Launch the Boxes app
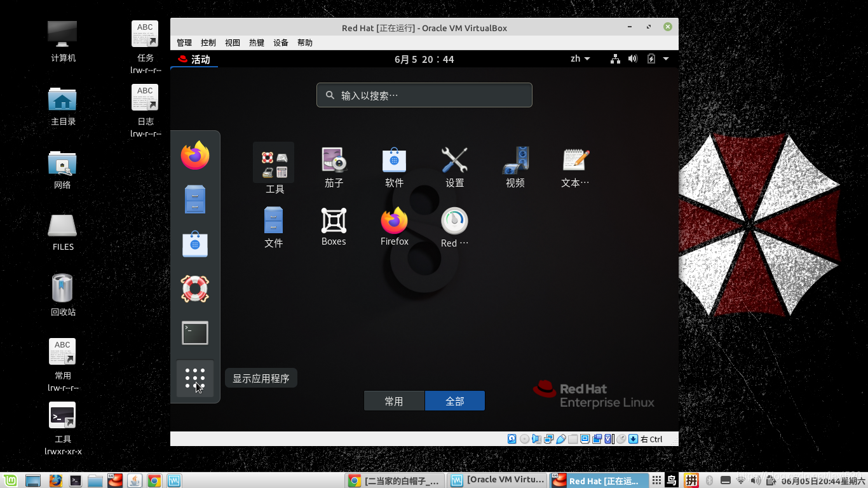Viewport: 868px width, 488px height. click(x=334, y=227)
